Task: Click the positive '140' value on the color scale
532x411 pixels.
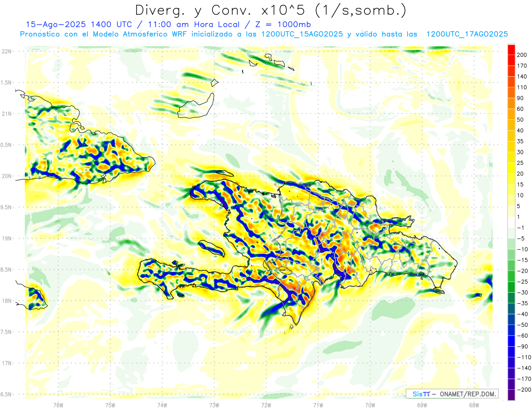Action: [x=523, y=77]
